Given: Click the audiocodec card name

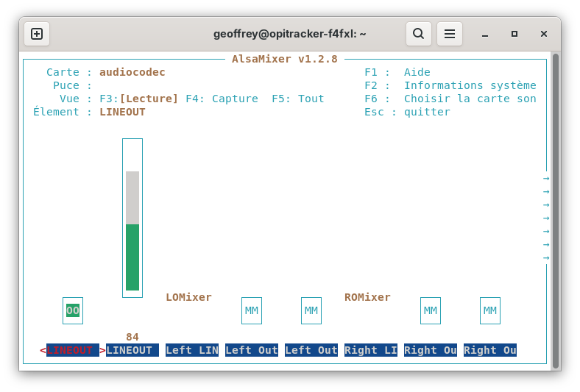Looking at the screenshot, I should click(132, 72).
